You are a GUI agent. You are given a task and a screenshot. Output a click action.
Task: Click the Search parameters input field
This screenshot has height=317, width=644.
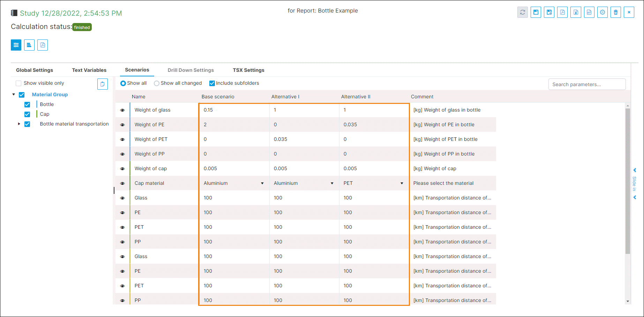pyautogui.click(x=587, y=84)
